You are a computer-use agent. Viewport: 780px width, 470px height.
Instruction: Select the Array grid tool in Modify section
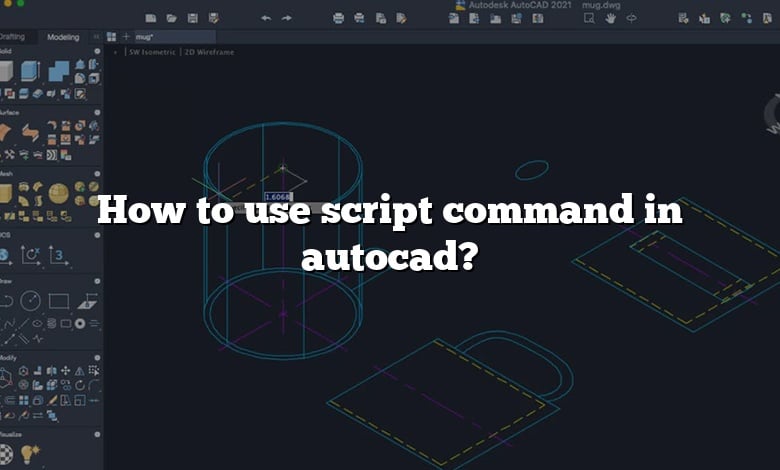(x=23, y=400)
